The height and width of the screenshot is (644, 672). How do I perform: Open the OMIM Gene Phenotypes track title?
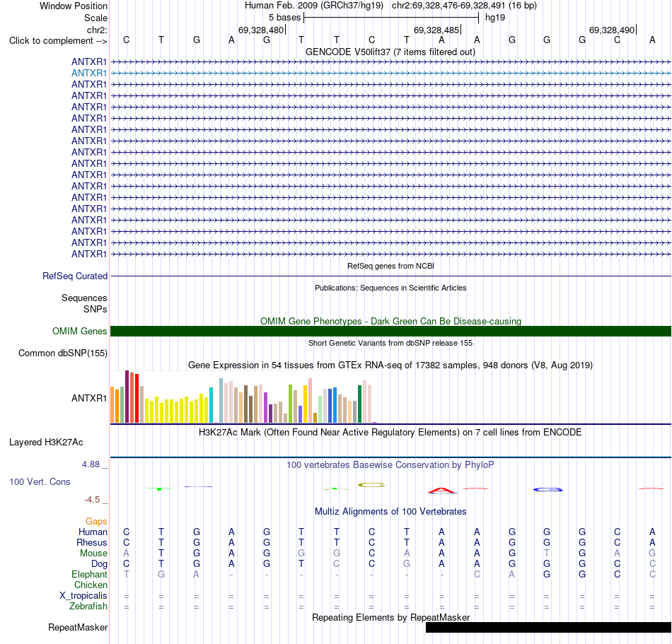pyautogui.click(x=390, y=321)
